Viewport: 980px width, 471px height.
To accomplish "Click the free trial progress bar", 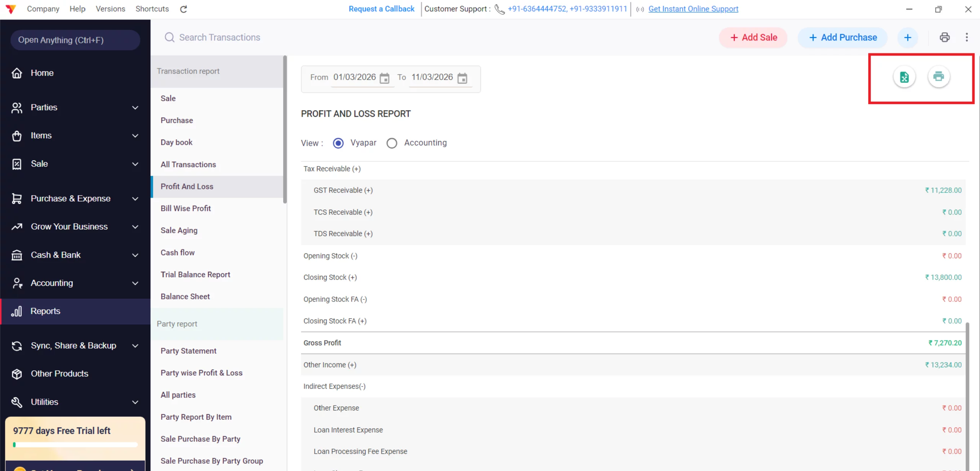I will [x=75, y=445].
